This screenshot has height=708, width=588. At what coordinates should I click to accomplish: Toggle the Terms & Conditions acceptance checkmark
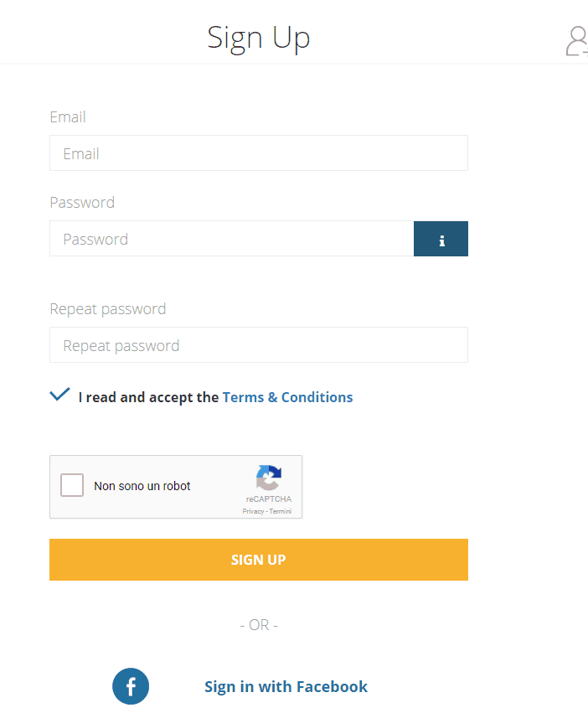[x=59, y=394]
